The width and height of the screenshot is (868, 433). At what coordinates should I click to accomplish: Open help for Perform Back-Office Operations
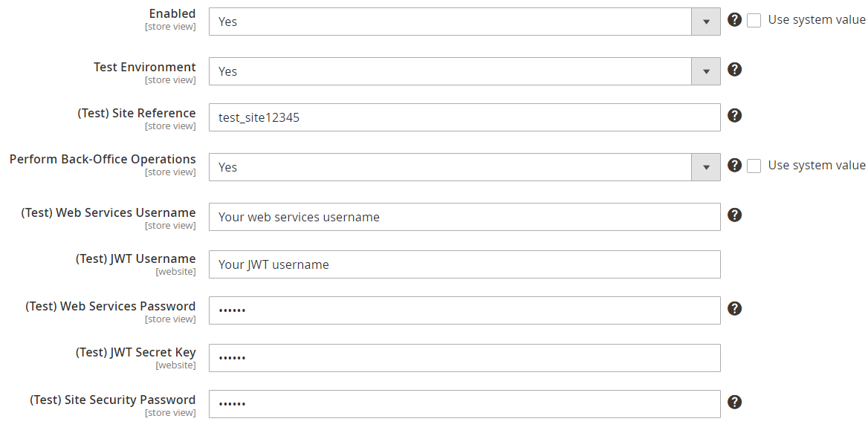click(x=734, y=166)
